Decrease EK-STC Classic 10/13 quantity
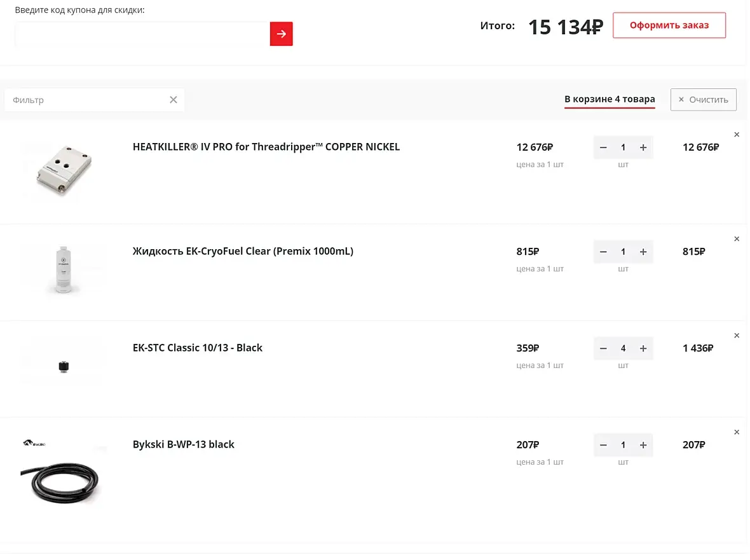Screen dimensions: 750x560 pos(603,348)
